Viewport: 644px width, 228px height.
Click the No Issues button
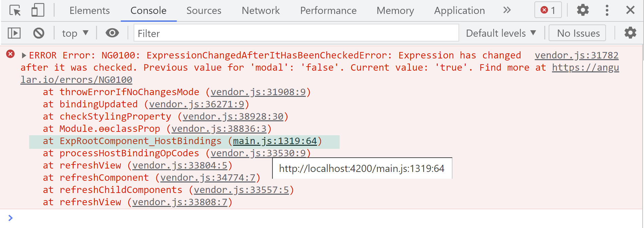pyautogui.click(x=578, y=33)
